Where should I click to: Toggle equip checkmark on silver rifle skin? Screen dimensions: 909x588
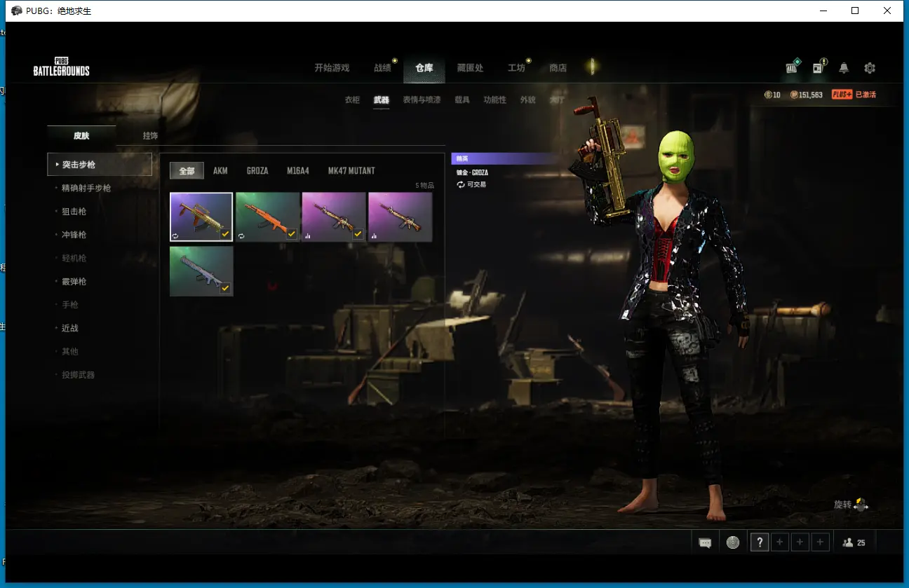(225, 288)
